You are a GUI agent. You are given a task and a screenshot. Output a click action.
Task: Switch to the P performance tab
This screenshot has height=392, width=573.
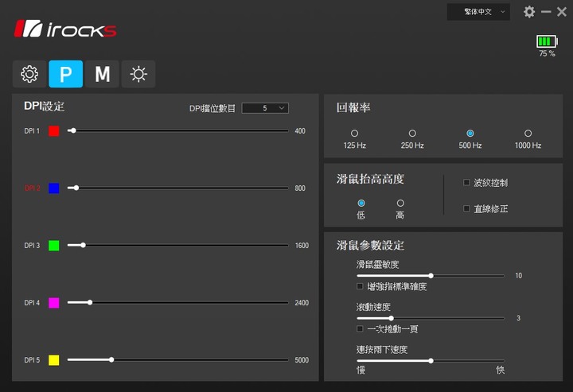tap(66, 74)
